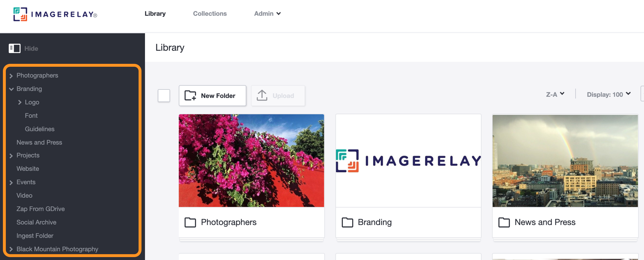
Task: Click the folder icon beside Branding card
Action: 347,222
